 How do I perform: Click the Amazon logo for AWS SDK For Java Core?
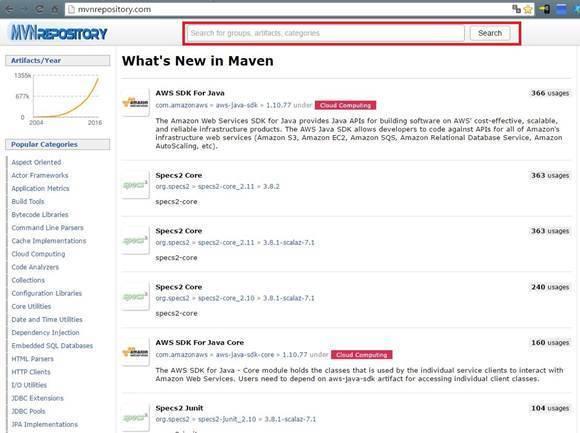point(135,352)
